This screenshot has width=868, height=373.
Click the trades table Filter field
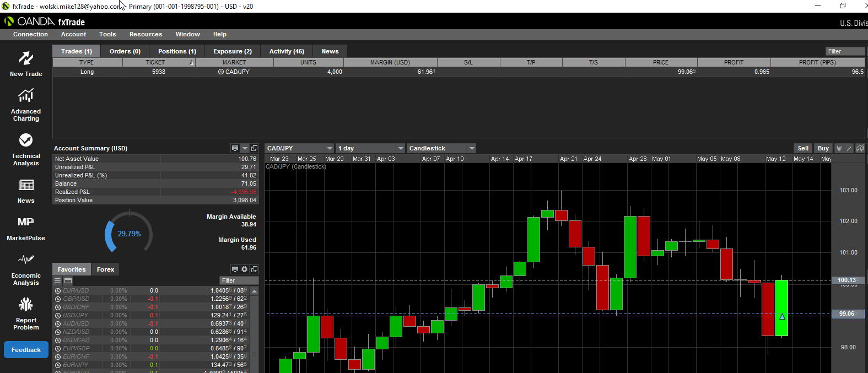[x=845, y=51]
